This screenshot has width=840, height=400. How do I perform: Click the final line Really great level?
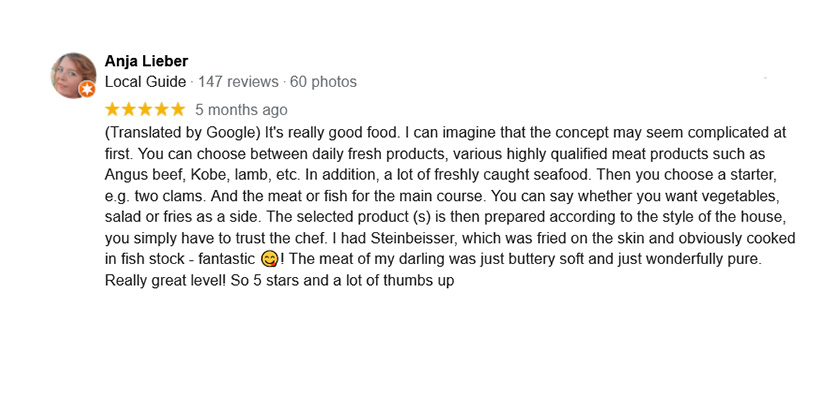(166, 280)
